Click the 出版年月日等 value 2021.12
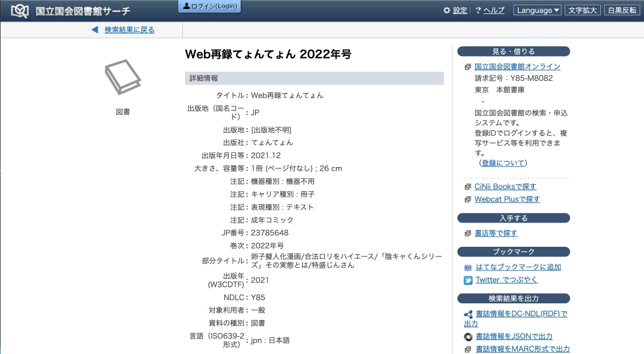The image size is (644, 354). coord(266,156)
